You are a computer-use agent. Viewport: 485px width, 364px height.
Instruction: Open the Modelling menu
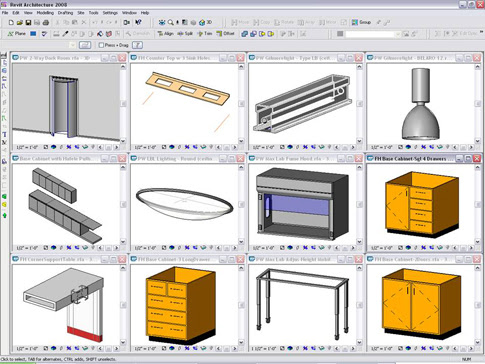(45, 13)
